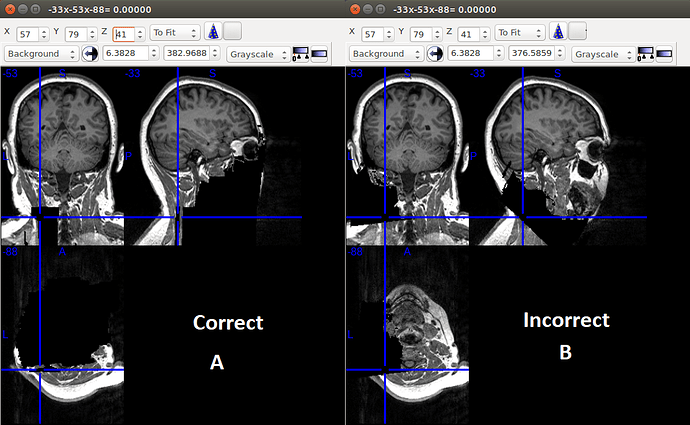The image size is (690, 425).
Task: Click the arrow contrast swap icon in right window
Action: [435, 54]
